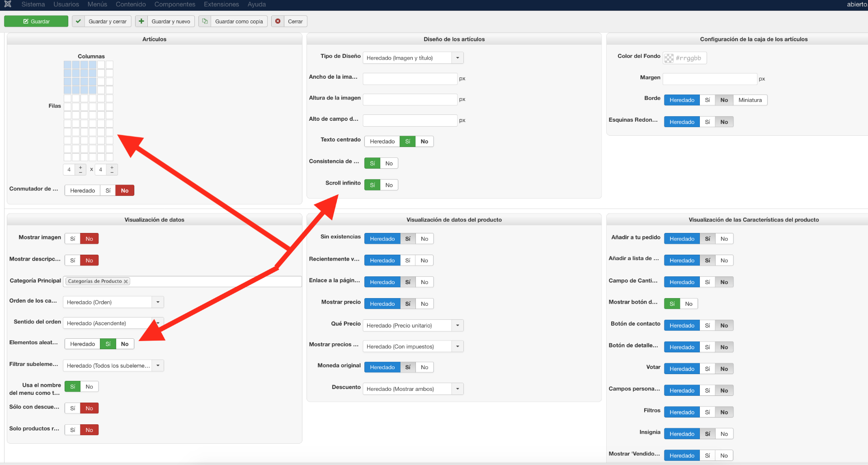This screenshot has width=868, height=465.
Task: Open the Sistema menu
Action: coord(33,5)
